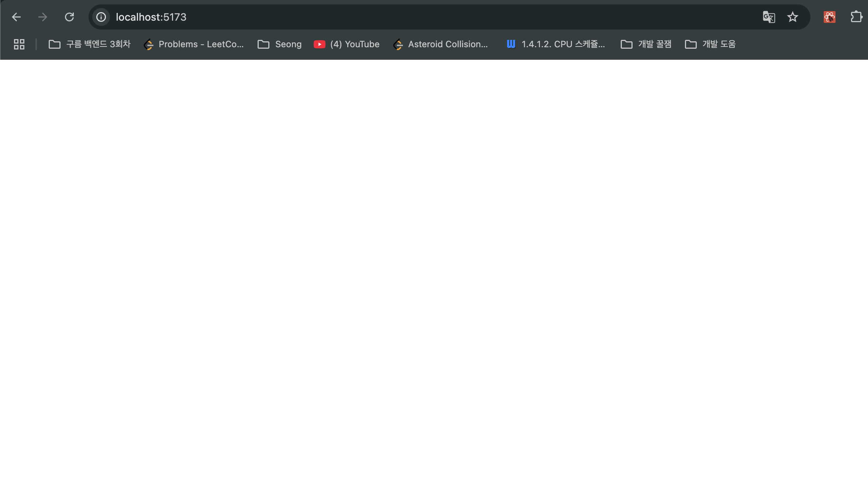Open the Apps grid shortcut
Viewport: 868px width, 479px height.
click(19, 44)
